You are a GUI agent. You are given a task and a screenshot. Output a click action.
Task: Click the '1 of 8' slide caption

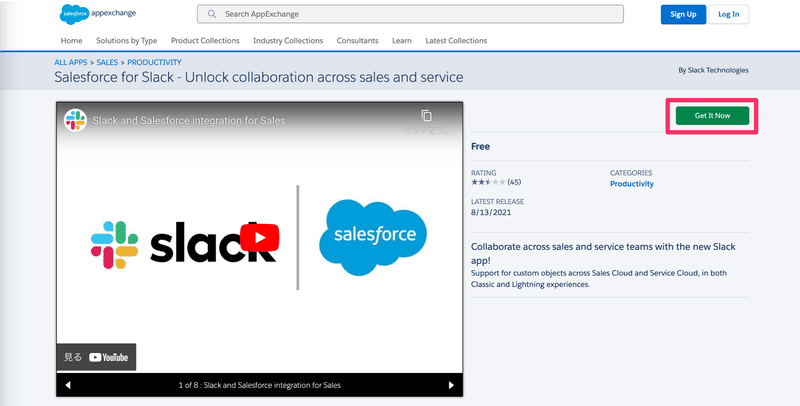click(x=260, y=385)
